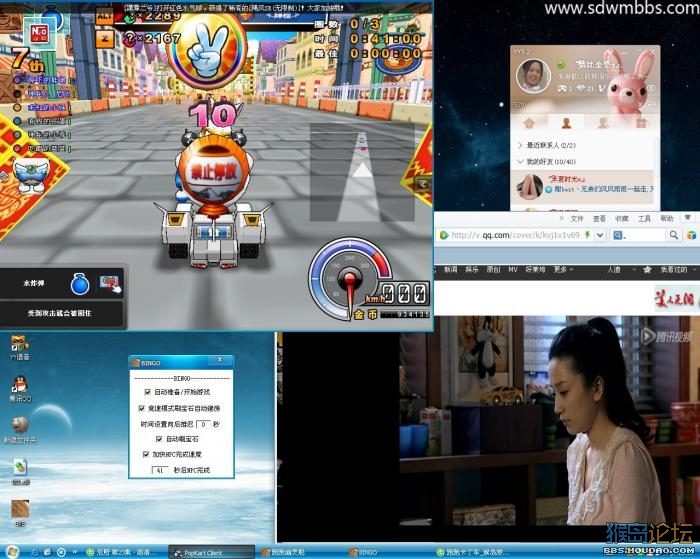Toggle the 竞速模式刷宝石自动建房 checkbox
700x559 pixels.
coord(142,408)
